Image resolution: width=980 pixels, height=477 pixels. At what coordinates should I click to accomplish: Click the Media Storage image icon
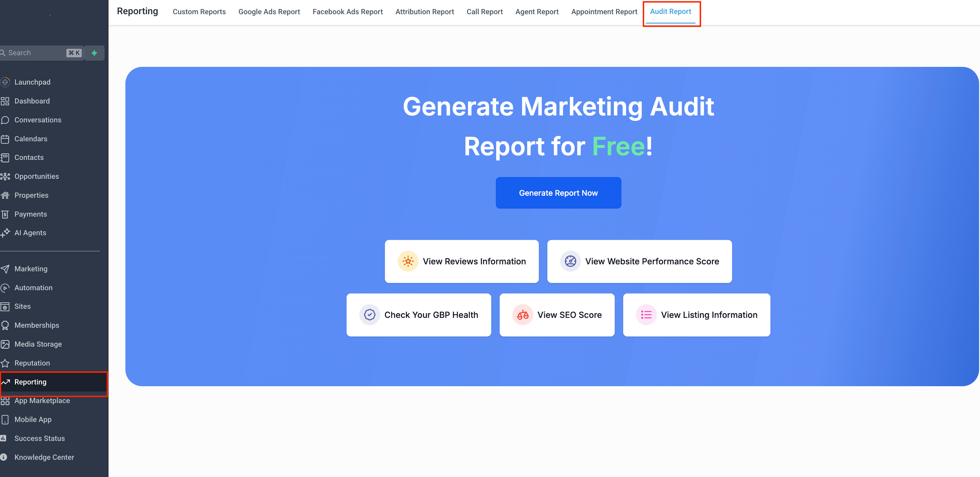pyautogui.click(x=5, y=344)
